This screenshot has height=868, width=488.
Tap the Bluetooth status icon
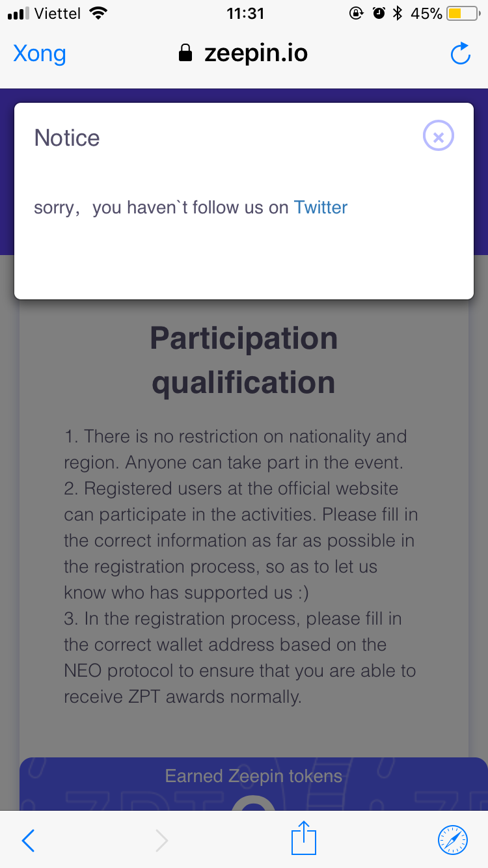[x=398, y=14]
